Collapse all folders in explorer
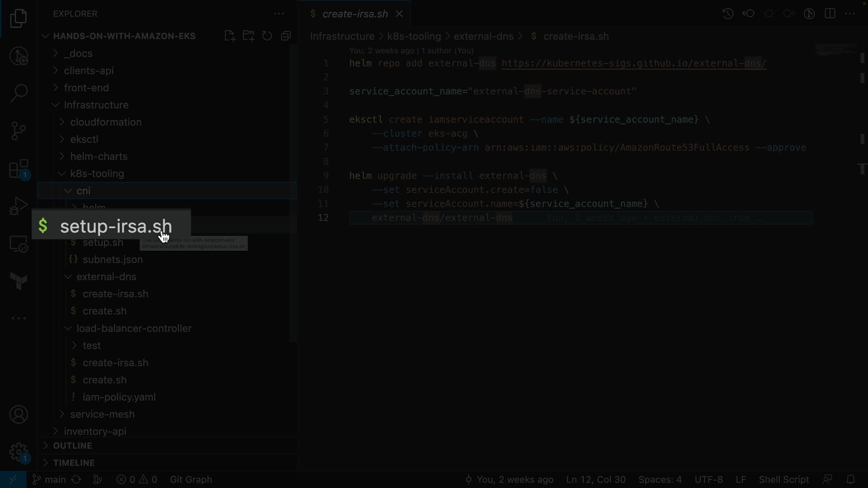Image resolution: width=868 pixels, height=488 pixels. [x=286, y=36]
